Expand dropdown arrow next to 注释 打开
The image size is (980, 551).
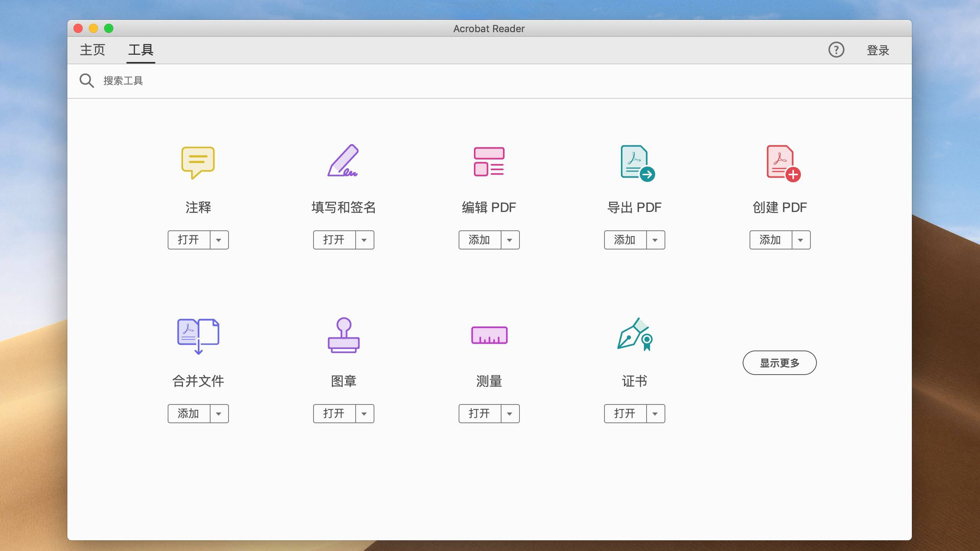click(219, 240)
